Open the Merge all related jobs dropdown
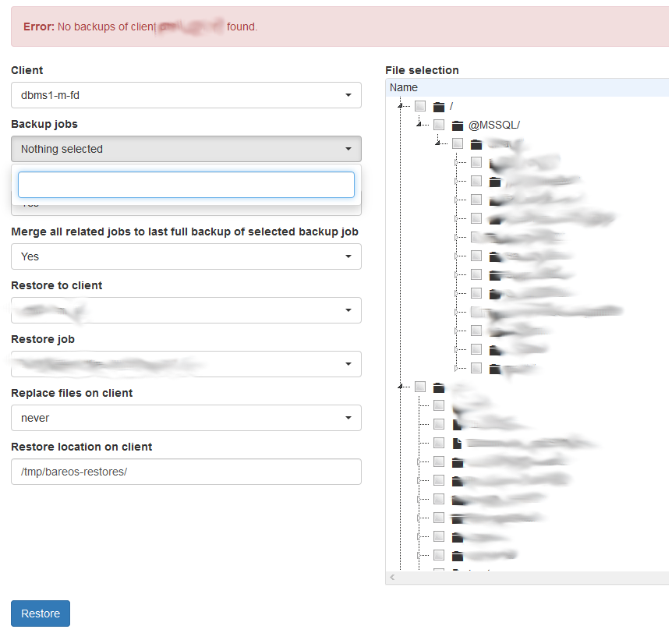Image resolution: width=672 pixels, height=640 pixels. click(186, 256)
